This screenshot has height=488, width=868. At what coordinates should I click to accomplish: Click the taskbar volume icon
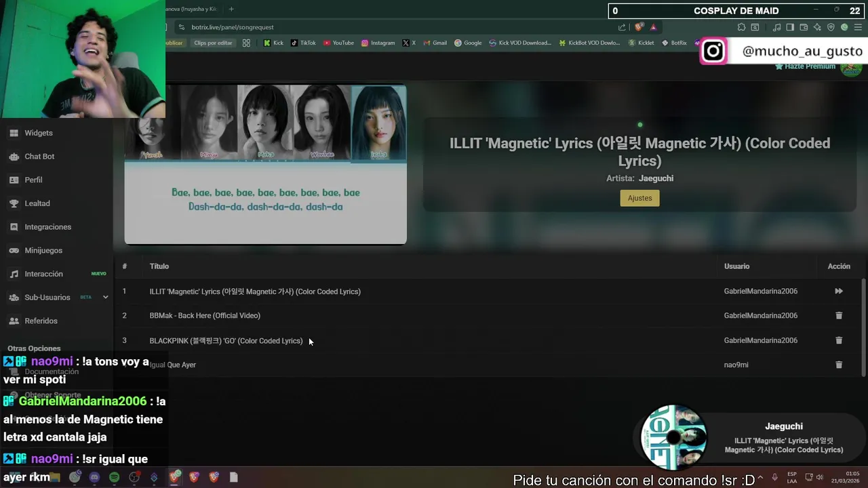click(x=820, y=477)
